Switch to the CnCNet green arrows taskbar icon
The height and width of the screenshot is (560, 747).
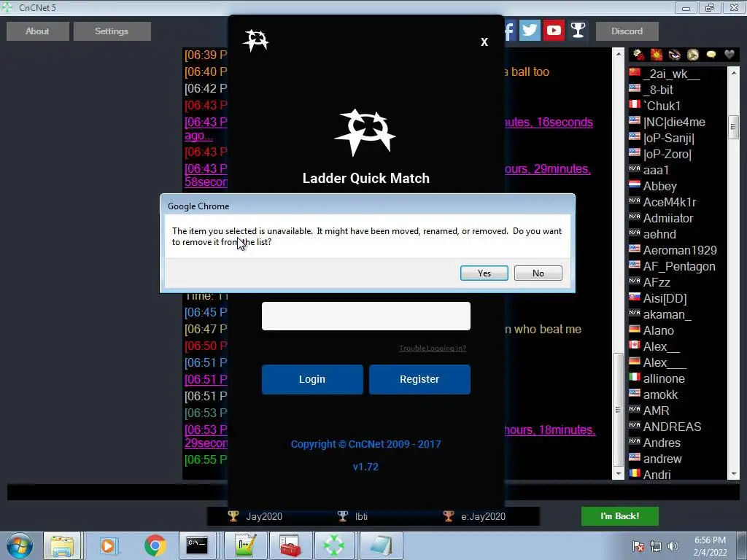(x=334, y=545)
